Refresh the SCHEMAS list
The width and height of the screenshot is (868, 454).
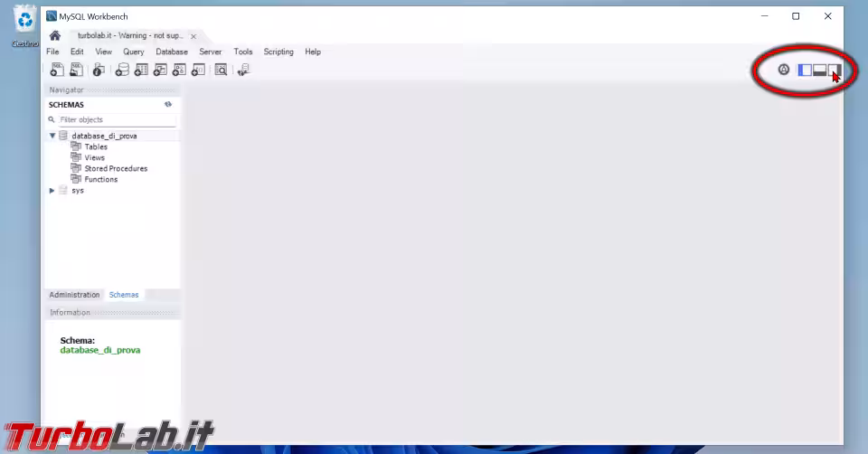tap(168, 104)
